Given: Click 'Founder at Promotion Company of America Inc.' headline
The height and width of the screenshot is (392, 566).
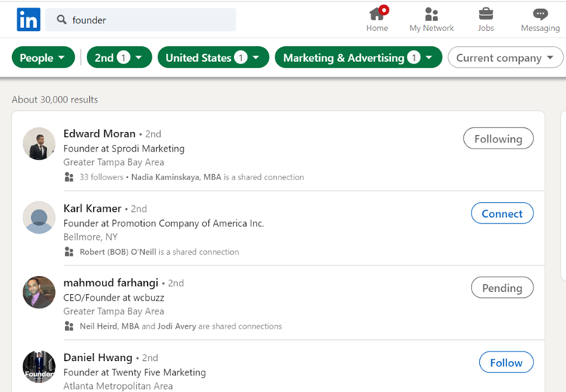Looking at the screenshot, I should pos(164,223).
